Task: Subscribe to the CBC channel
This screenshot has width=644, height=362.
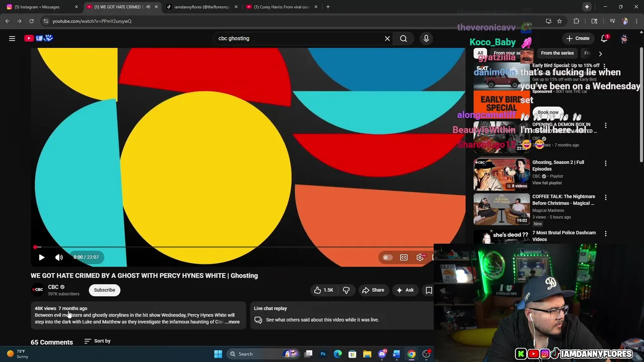Action: coord(105,290)
